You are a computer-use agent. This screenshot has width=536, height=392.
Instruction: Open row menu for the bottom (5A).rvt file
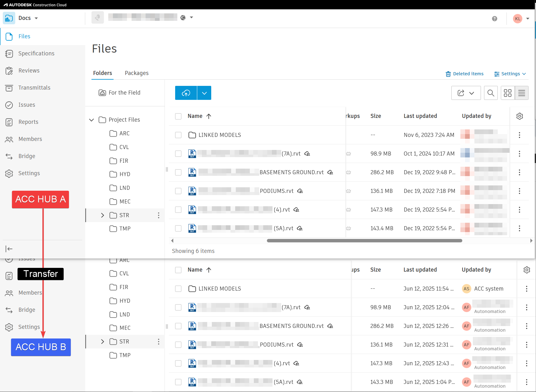[x=527, y=382]
